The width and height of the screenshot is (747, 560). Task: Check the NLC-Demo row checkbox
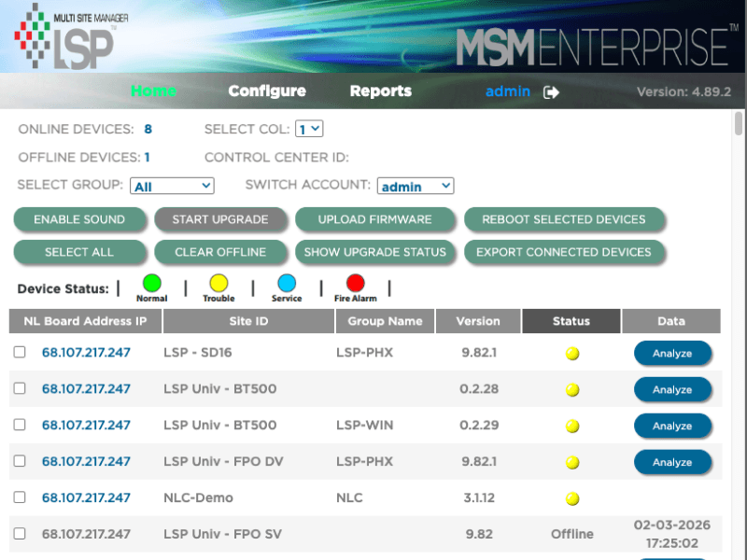point(20,497)
